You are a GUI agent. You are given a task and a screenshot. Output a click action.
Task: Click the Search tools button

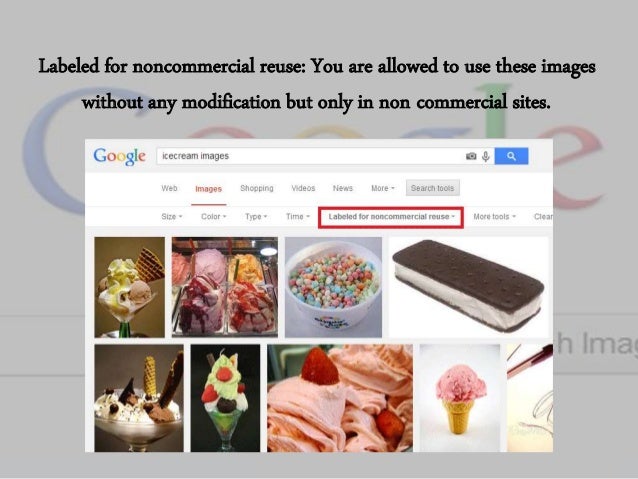[x=433, y=188]
